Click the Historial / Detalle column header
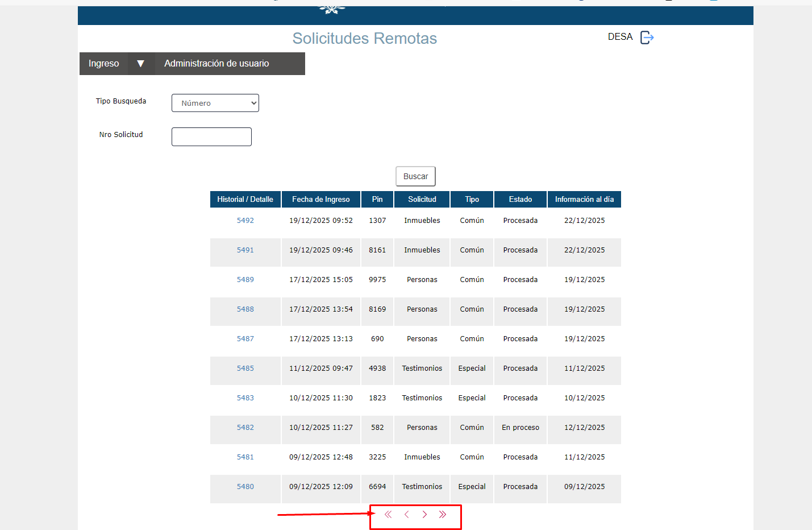 (245, 199)
